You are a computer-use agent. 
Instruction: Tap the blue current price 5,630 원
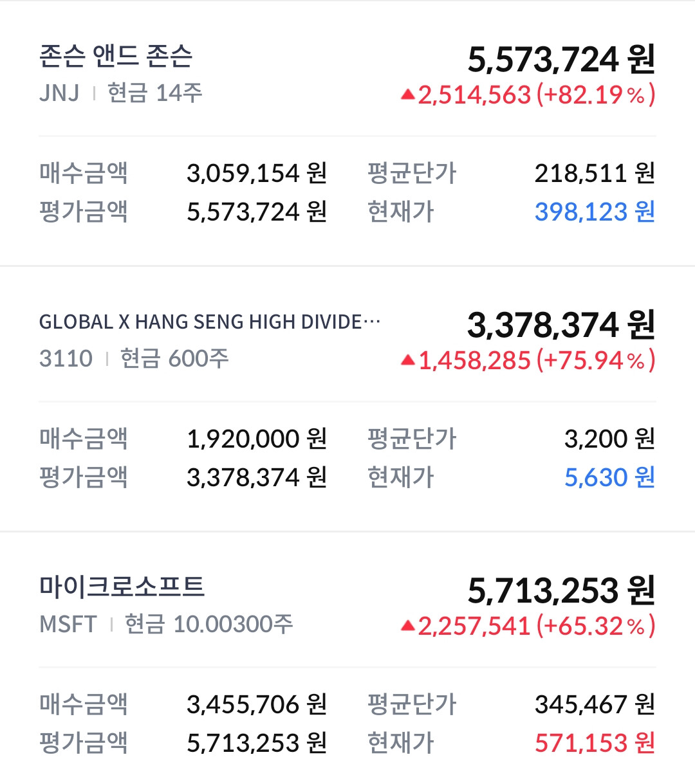(609, 477)
